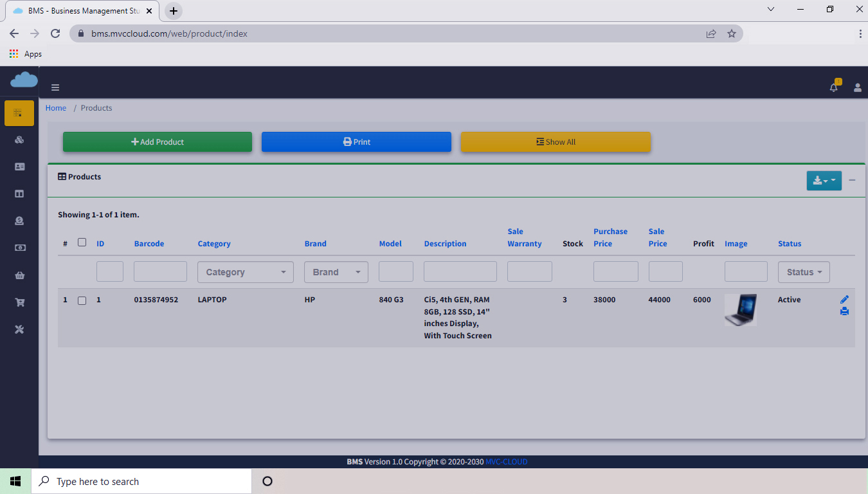Tick the checkbox for the HP laptop row
Image resolution: width=868 pixels, height=494 pixels.
tap(82, 300)
